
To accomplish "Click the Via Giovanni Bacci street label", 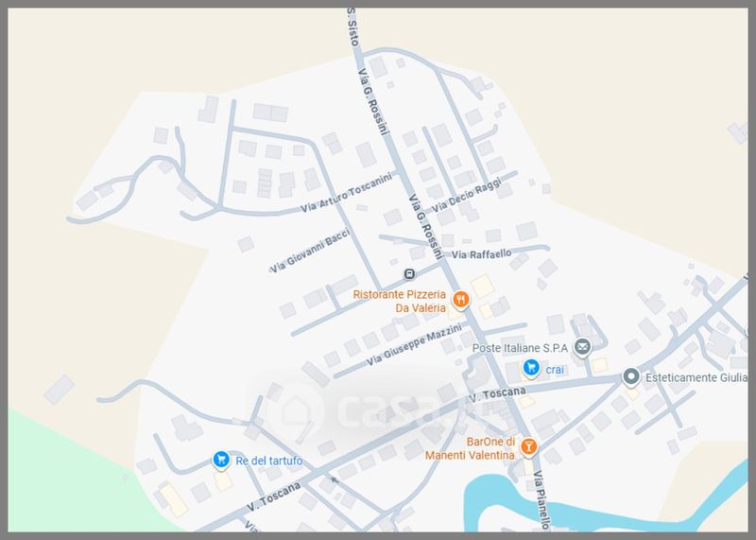I will coord(310,251).
